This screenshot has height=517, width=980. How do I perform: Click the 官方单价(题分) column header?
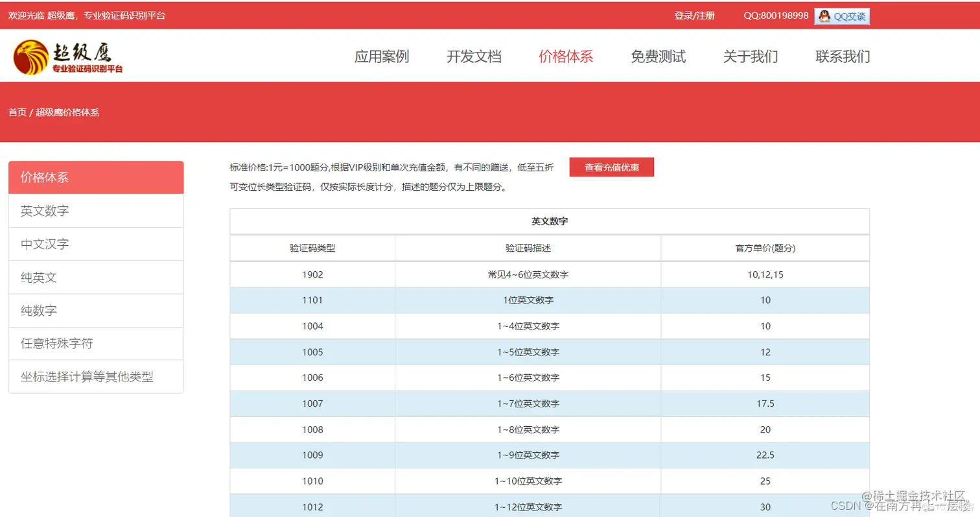(x=765, y=248)
